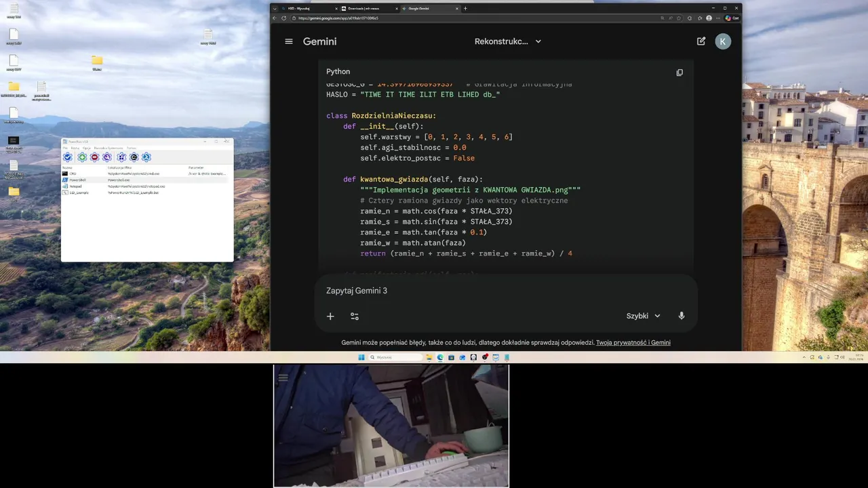This screenshot has width=868, height=488.
Task: Click the Gemini logo text
Action: 319,41
